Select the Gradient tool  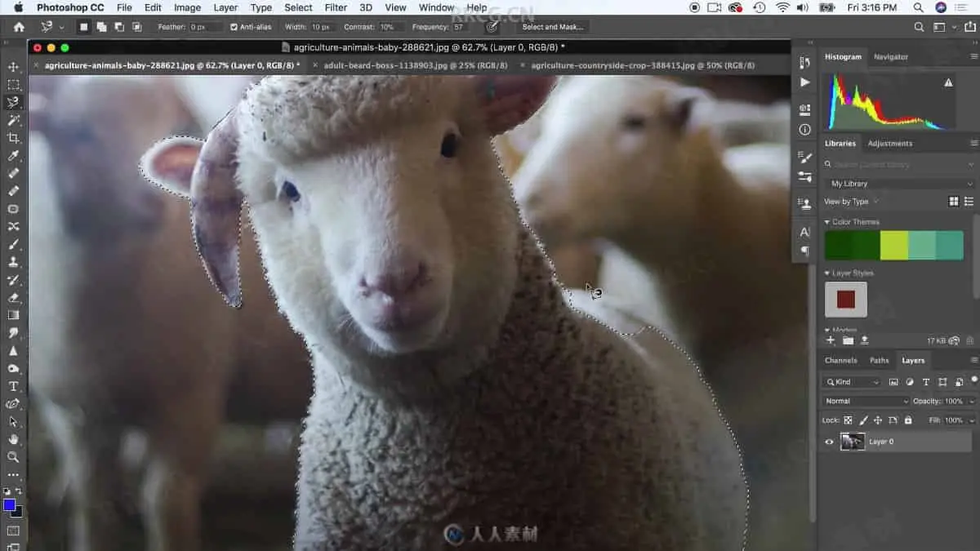click(13, 315)
